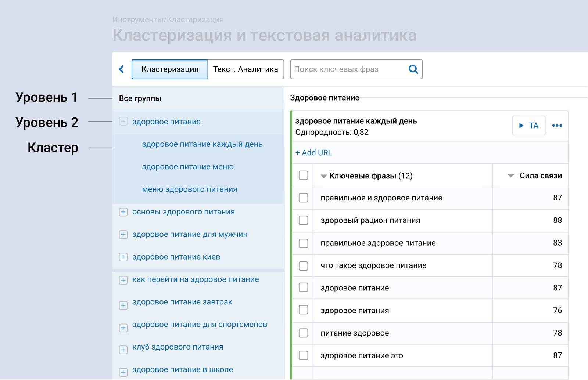Open the 'здоровое питание меню' cluster

pyautogui.click(x=188, y=167)
